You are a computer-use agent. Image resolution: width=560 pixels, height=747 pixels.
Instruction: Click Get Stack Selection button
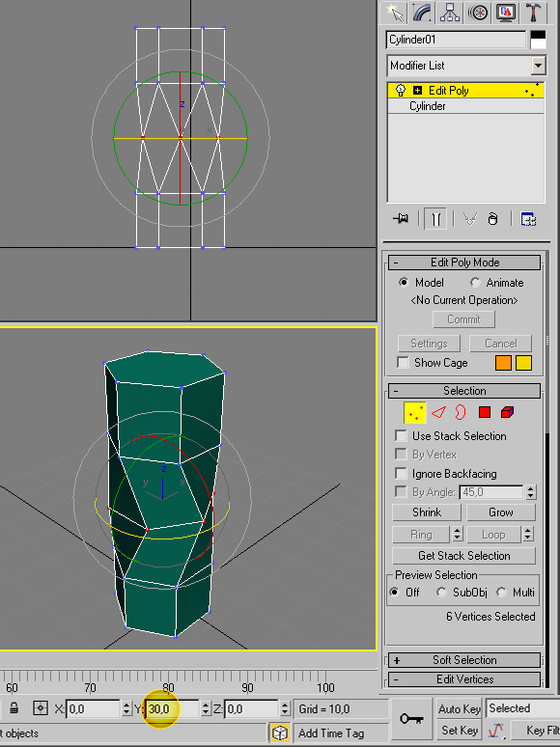click(463, 556)
